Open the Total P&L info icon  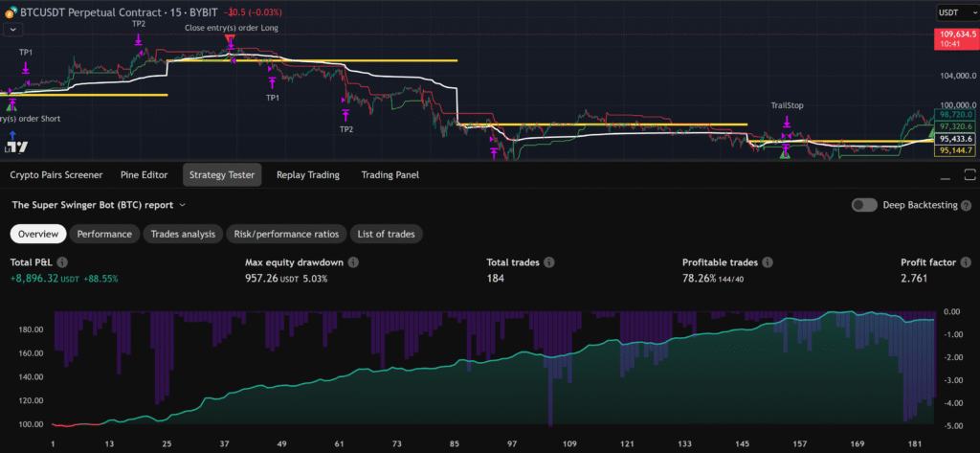pos(62,262)
